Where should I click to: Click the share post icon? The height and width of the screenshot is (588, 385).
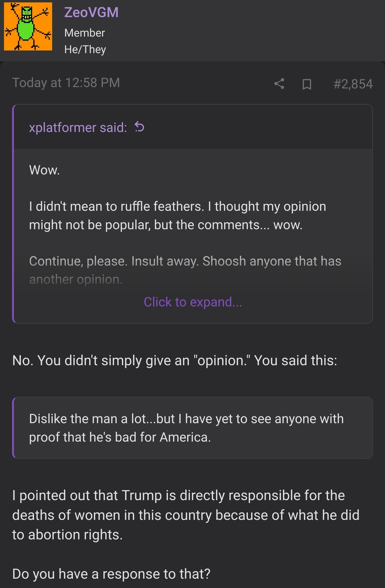click(279, 84)
